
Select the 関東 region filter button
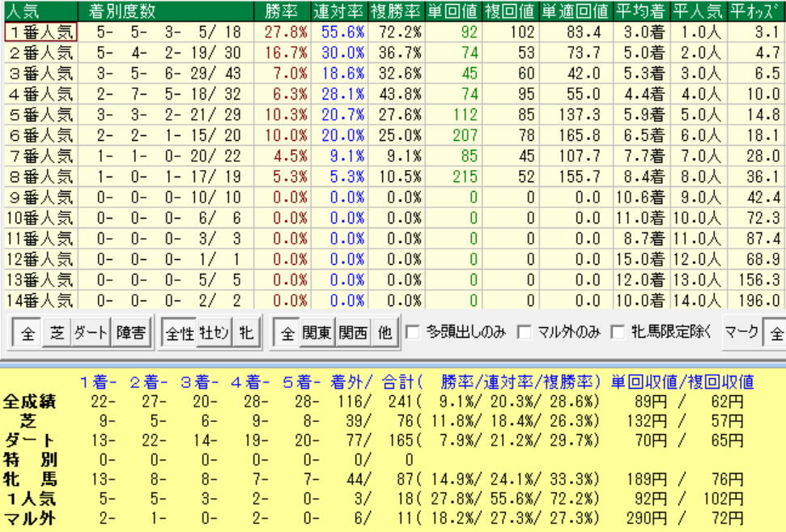pyautogui.click(x=317, y=333)
